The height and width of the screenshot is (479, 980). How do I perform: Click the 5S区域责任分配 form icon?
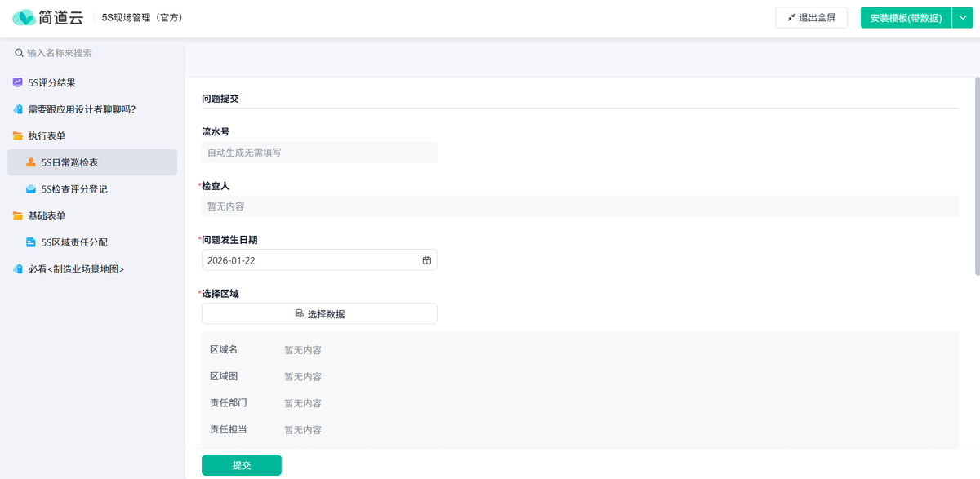tap(31, 242)
